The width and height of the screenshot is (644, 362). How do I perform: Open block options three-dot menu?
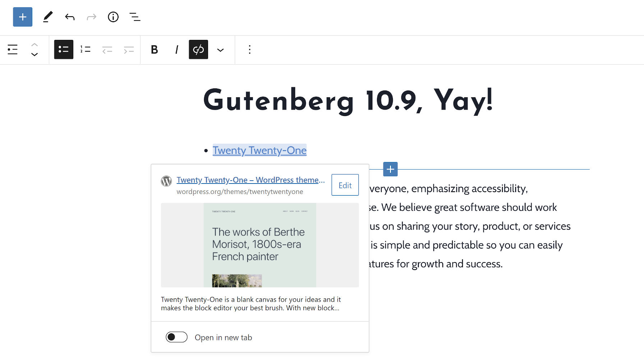(249, 50)
